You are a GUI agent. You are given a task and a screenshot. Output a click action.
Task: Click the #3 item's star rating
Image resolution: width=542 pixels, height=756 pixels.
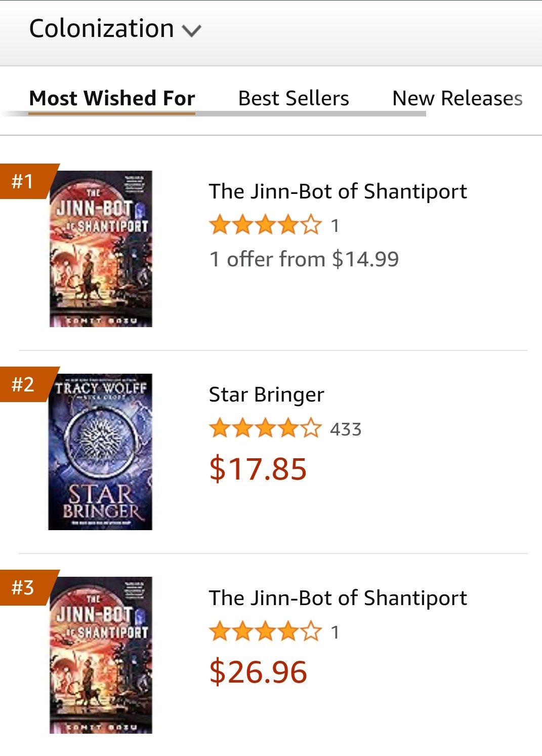click(265, 632)
